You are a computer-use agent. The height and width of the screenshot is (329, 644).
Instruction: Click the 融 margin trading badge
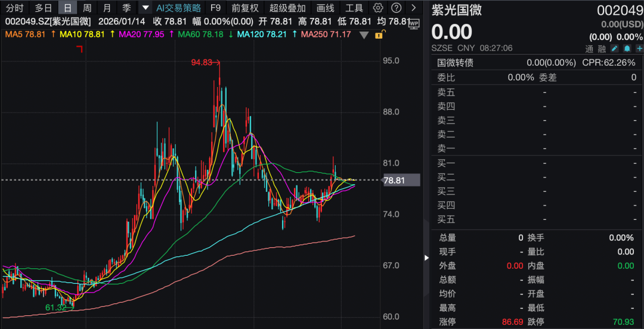pos(602,48)
